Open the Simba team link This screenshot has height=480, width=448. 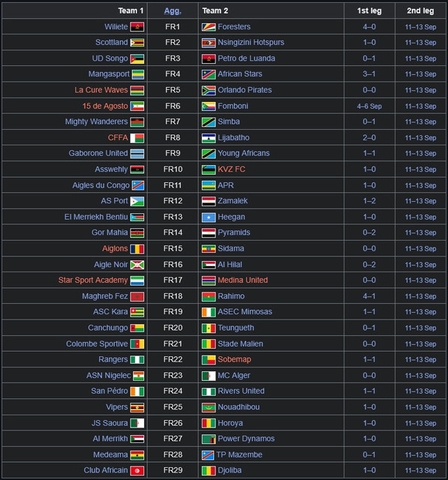tap(229, 121)
